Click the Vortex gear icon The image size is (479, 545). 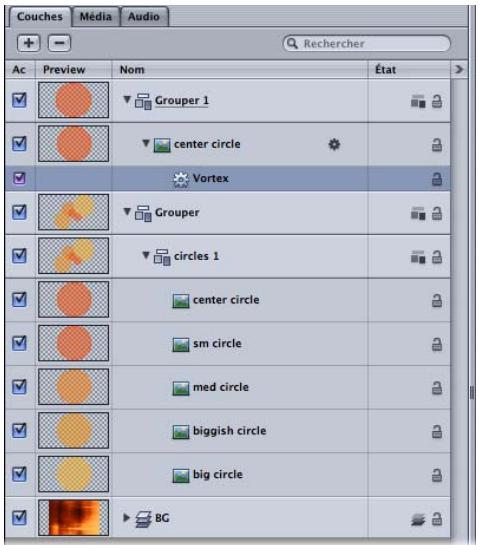click(x=181, y=179)
